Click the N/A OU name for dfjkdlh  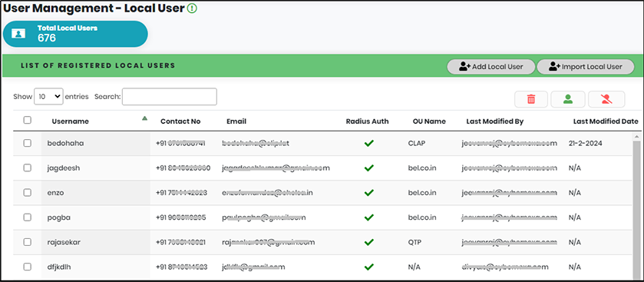[x=414, y=267]
